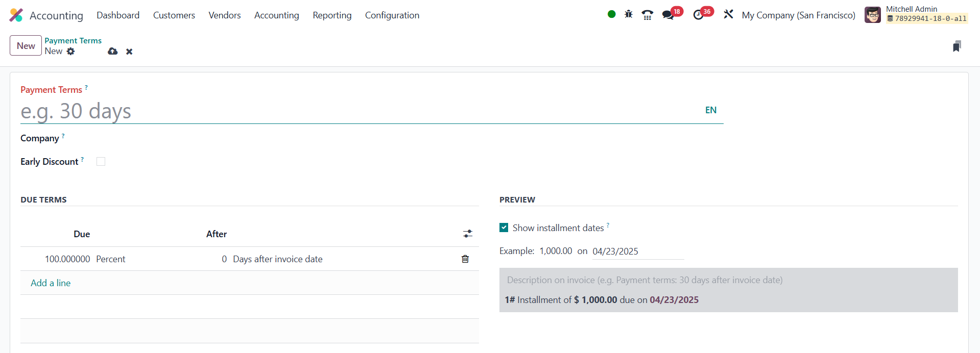Open the debug bug icon menu

629,14
